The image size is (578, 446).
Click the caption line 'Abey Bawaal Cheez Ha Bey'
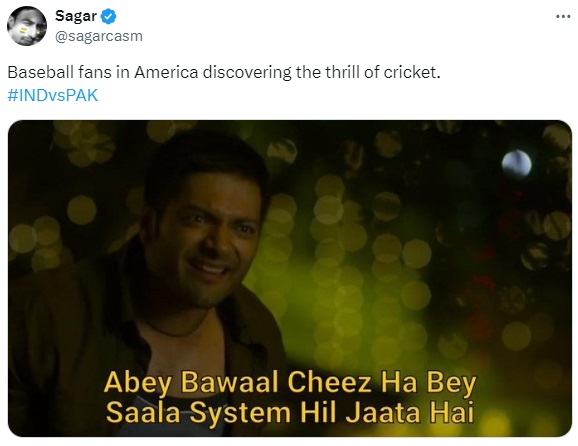pyautogui.click(x=290, y=383)
